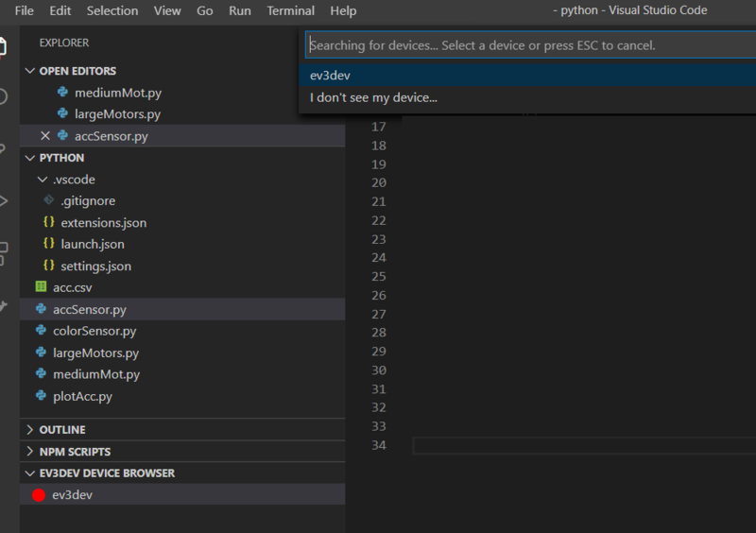Viewport: 756px width, 533px height.
Task: Open the Selection menu
Action: coord(112,10)
